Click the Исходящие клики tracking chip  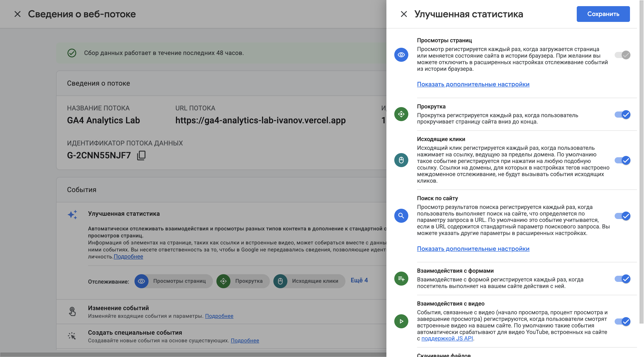click(x=309, y=281)
